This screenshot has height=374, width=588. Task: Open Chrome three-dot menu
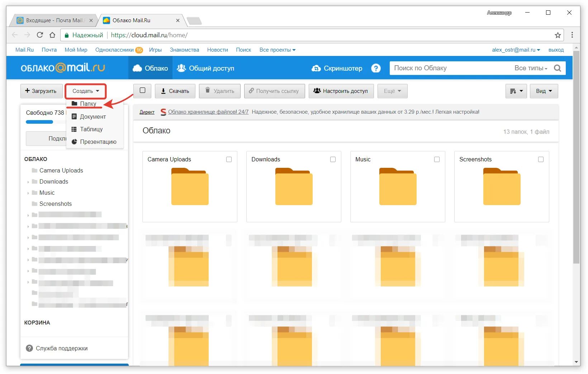coord(572,35)
